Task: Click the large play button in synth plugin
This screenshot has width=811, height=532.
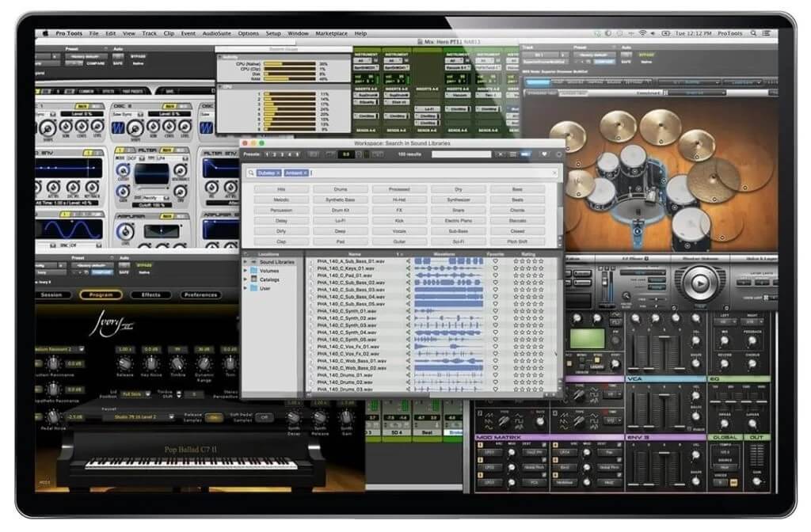Action: 699,283
